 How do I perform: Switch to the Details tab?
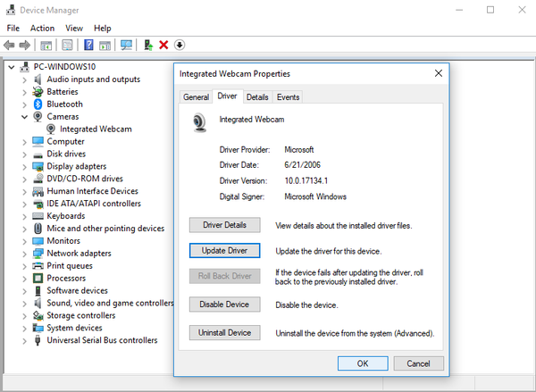pyautogui.click(x=257, y=96)
